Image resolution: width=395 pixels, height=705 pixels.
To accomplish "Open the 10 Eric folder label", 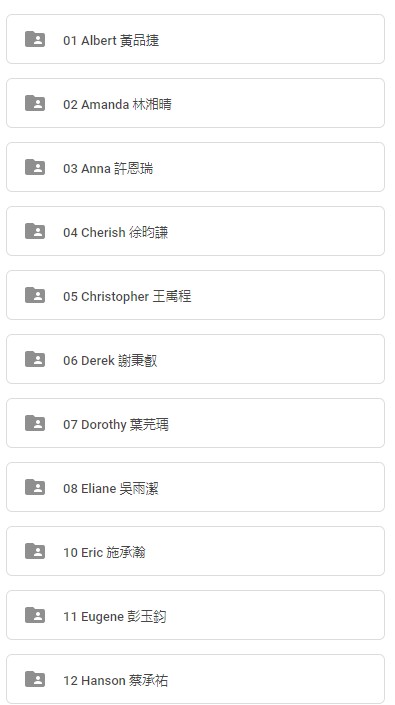I will coord(104,552).
